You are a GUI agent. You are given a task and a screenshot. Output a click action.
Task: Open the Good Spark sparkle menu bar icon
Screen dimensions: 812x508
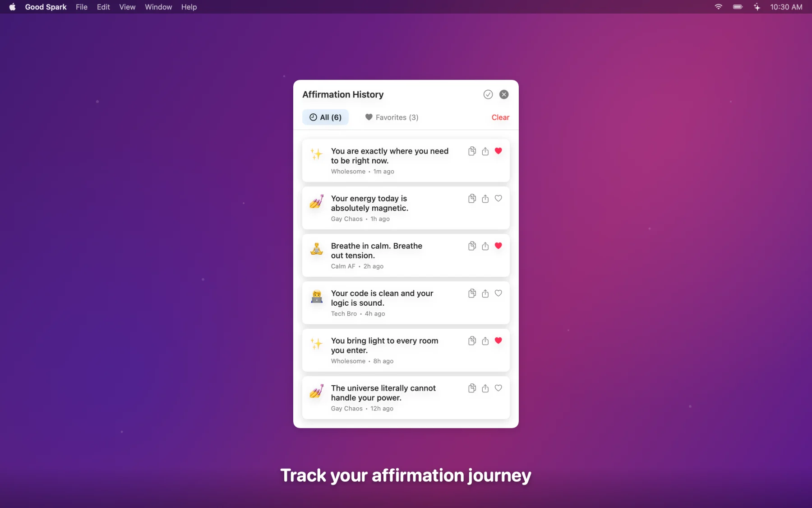click(x=757, y=7)
